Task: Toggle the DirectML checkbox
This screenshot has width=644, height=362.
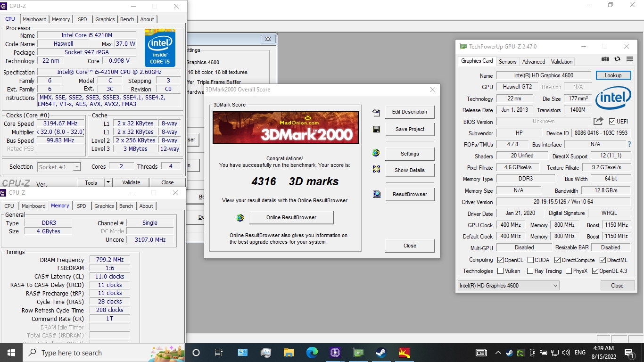Action: pyautogui.click(x=603, y=260)
